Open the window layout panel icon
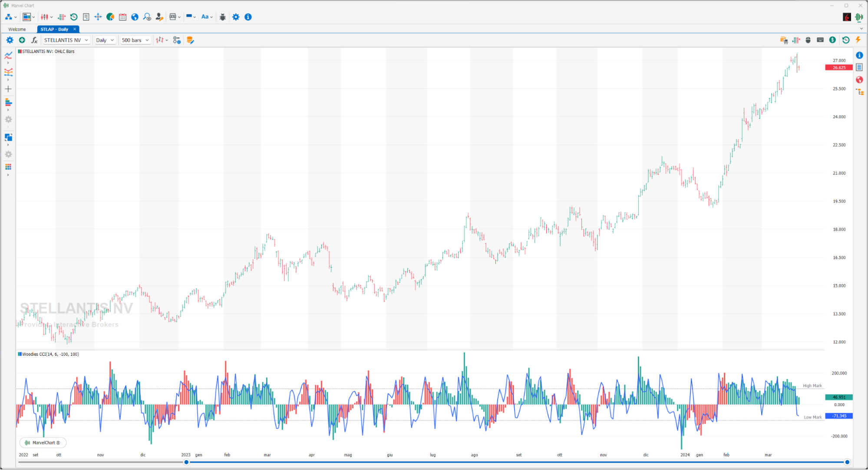 pos(26,17)
